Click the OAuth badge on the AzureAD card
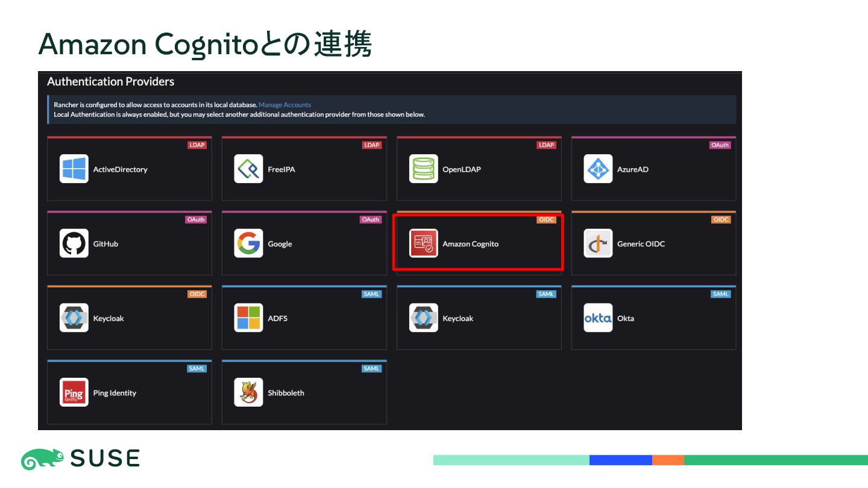 click(720, 145)
